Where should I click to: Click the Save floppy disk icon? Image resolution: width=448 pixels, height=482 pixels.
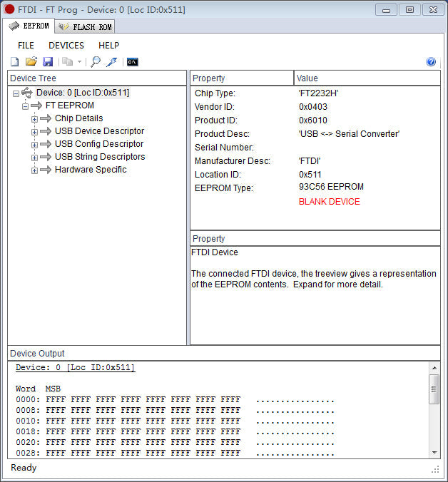coord(48,62)
